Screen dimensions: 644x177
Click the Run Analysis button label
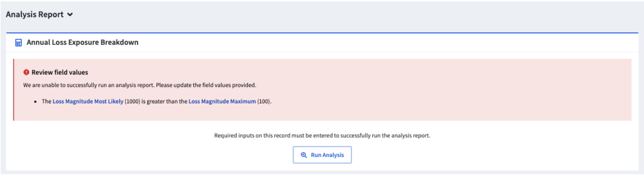(327, 155)
